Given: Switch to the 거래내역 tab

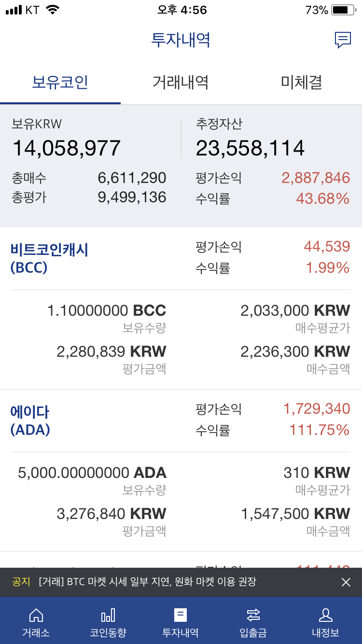Looking at the screenshot, I should tap(181, 82).
